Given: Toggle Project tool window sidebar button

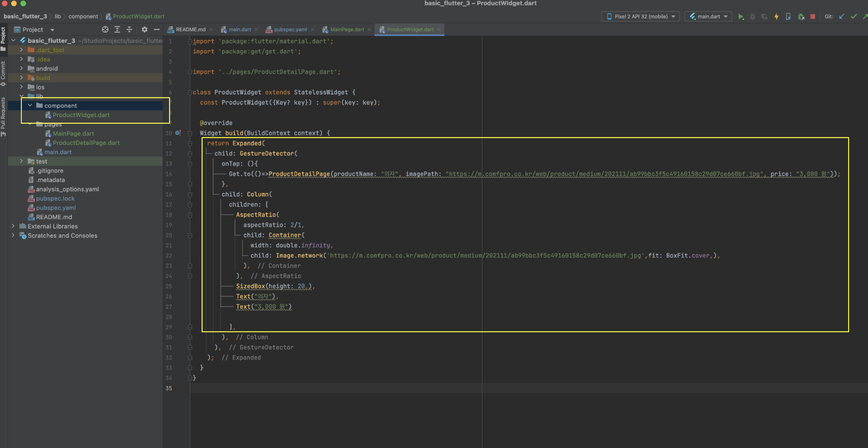Looking at the screenshot, I should coord(3,38).
